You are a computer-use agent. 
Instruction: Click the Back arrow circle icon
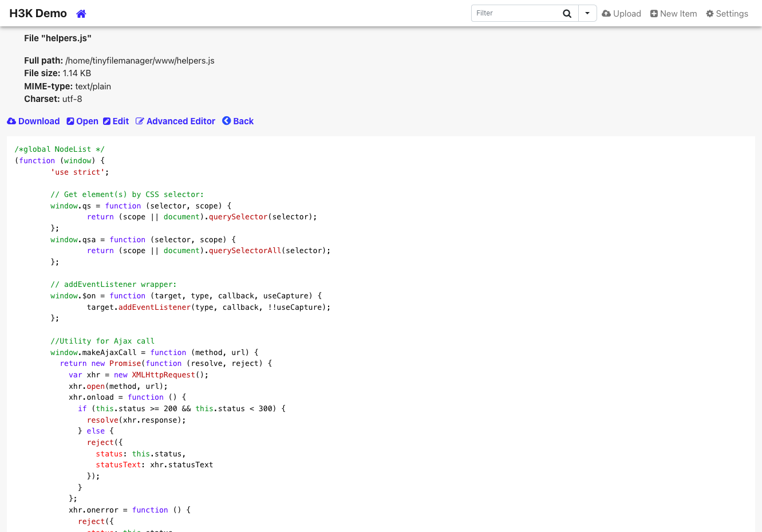[x=227, y=121]
